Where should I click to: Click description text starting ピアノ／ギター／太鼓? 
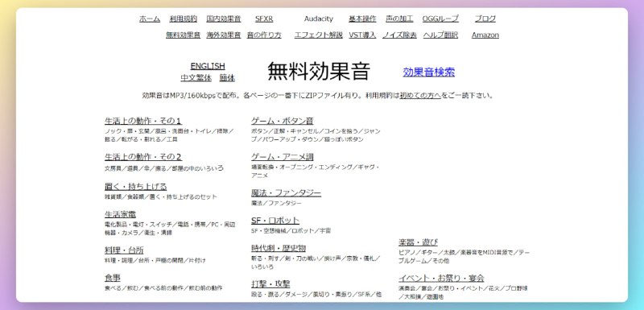click(464, 257)
